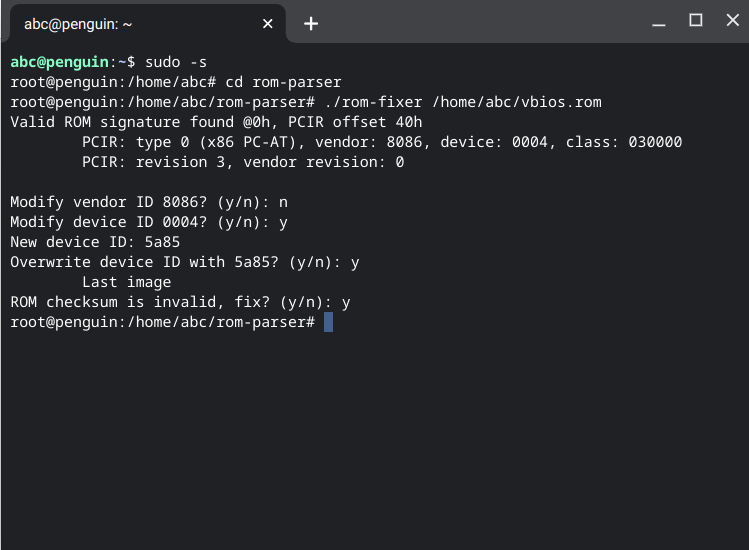Click the ROM checksum is invalid line
749x550 pixels.
181,302
